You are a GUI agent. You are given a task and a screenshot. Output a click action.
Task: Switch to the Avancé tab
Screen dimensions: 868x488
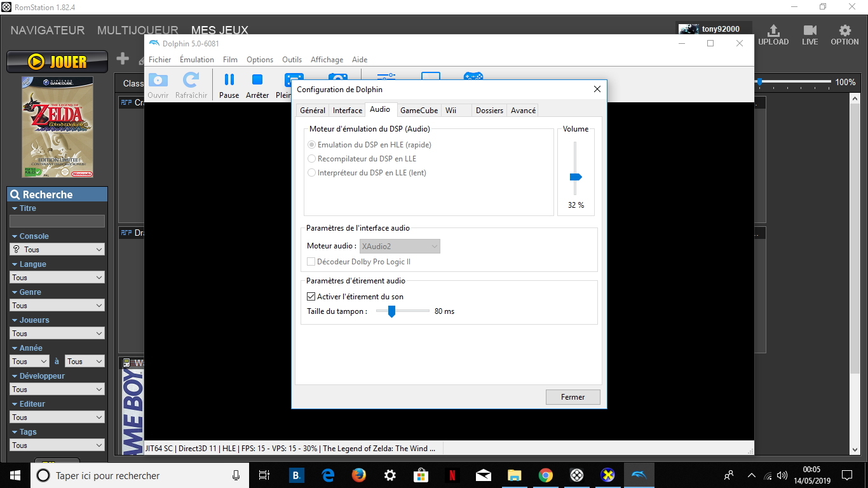[523, 111]
